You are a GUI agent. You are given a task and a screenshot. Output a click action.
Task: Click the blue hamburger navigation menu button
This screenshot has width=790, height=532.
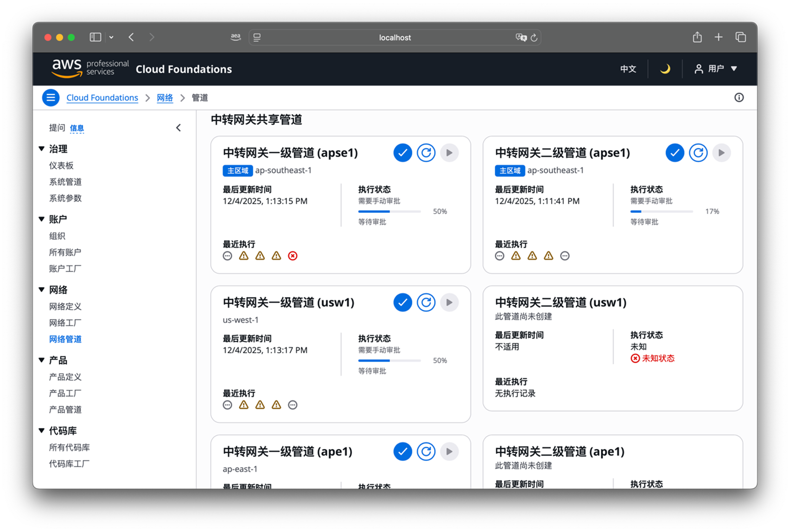[x=51, y=98]
